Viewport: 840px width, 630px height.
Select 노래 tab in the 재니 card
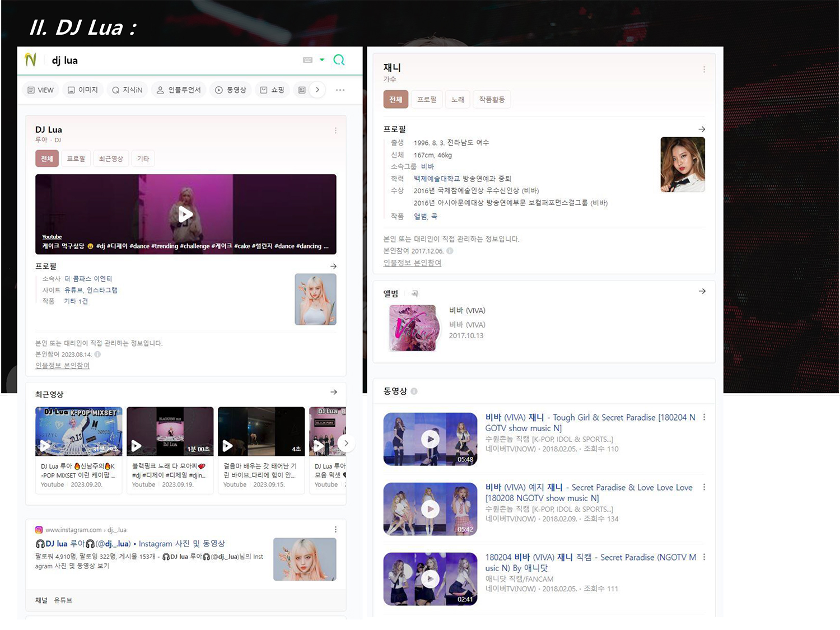click(458, 99)
